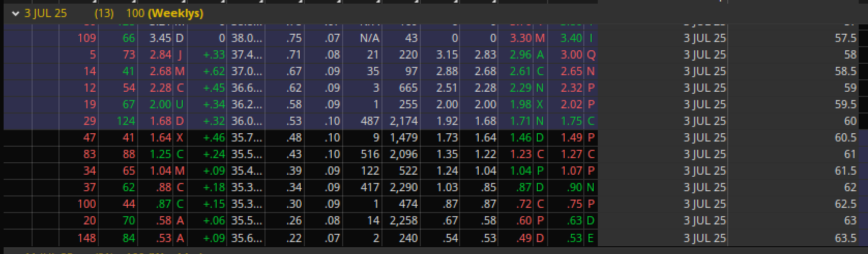The height and width of the screenshot is (254, 868).
Task: Click the 2.96 A bid at strike 58
Action: [522, 54]
